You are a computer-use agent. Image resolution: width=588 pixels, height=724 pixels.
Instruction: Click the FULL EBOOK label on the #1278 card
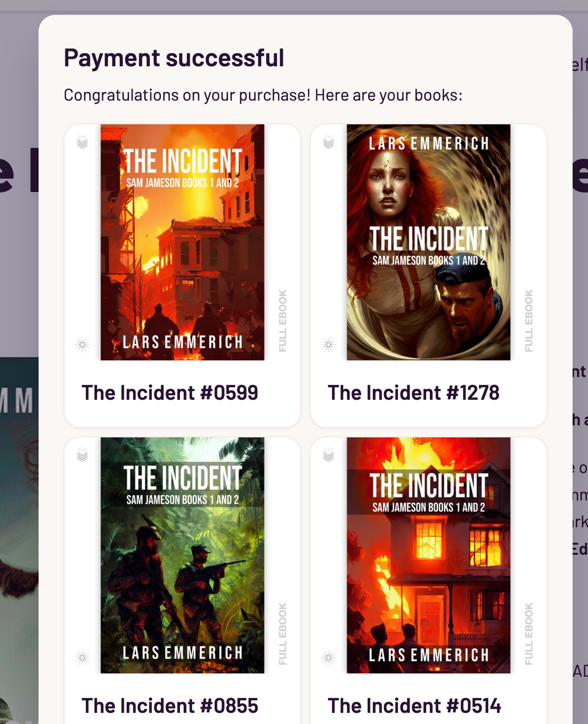click(x=529, y=321)
